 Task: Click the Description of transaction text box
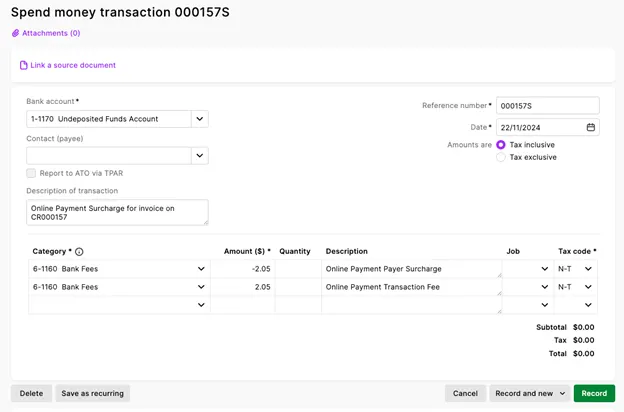pyautogui.click(x=117, y=213)
